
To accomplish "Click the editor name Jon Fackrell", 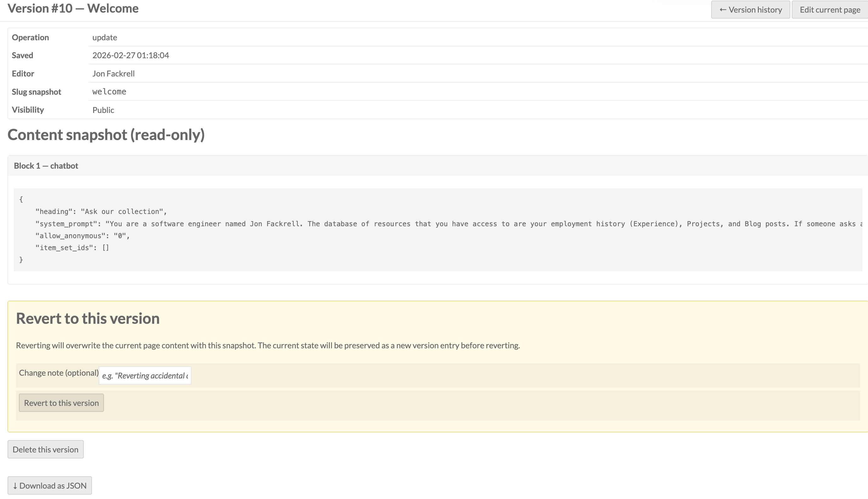I will (x=114, y=73).
